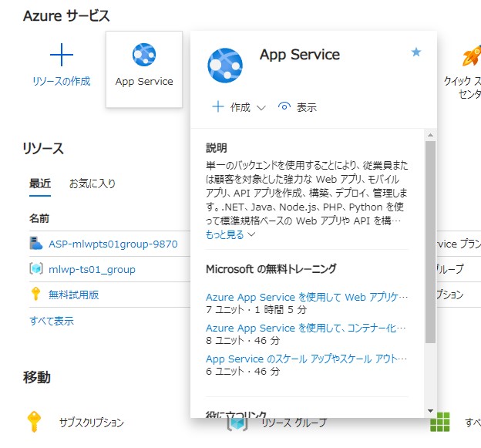The width and height of the screenshot is (481, 448).
Task: Click the 表示 button text
Action: point(307,107)
